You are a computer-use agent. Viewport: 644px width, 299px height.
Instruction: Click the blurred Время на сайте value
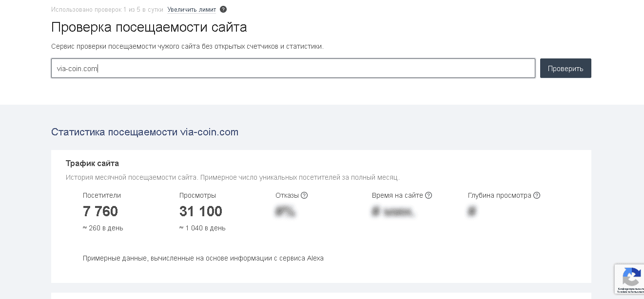393,211
